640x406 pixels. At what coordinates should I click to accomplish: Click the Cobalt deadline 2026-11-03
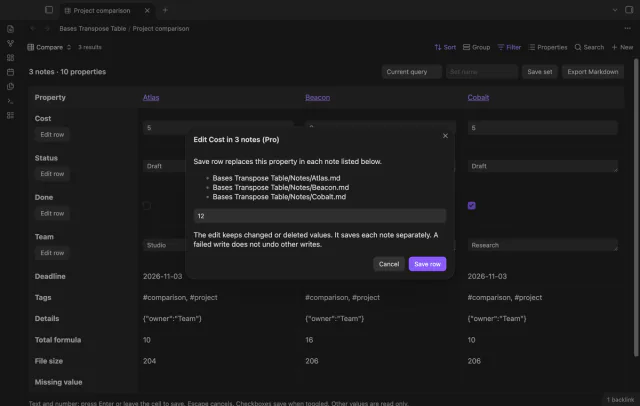tap(487, 276)
